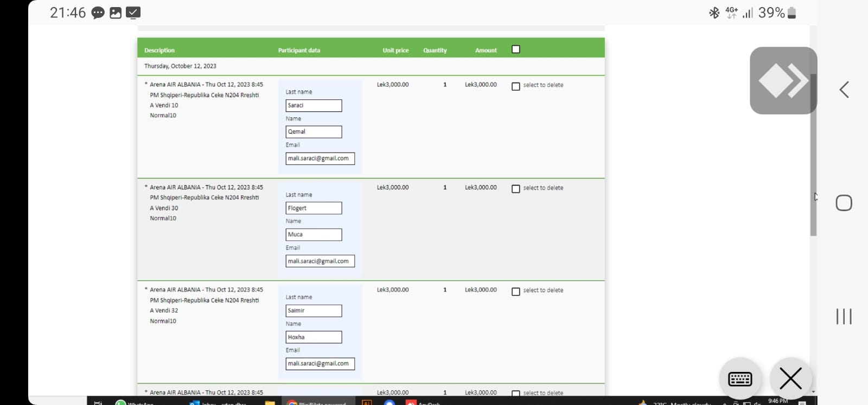The width and height of the screenshot is (868, 405).
Task: Tap the battery status icon
Action: point(792,12)
